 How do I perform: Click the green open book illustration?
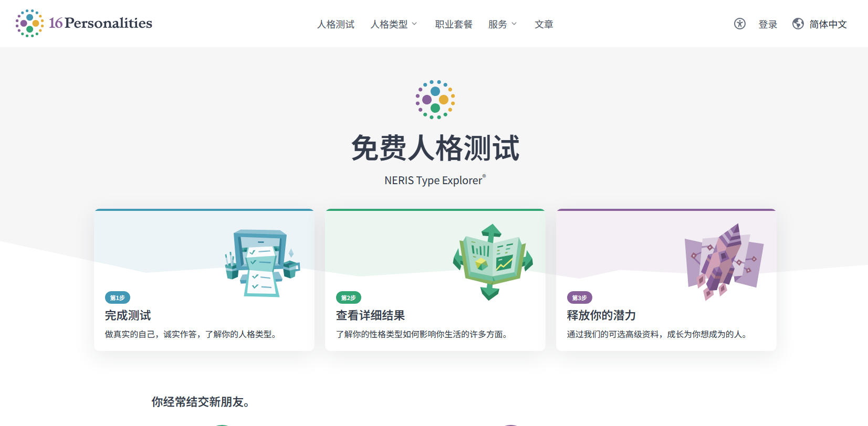pos(492,261)
